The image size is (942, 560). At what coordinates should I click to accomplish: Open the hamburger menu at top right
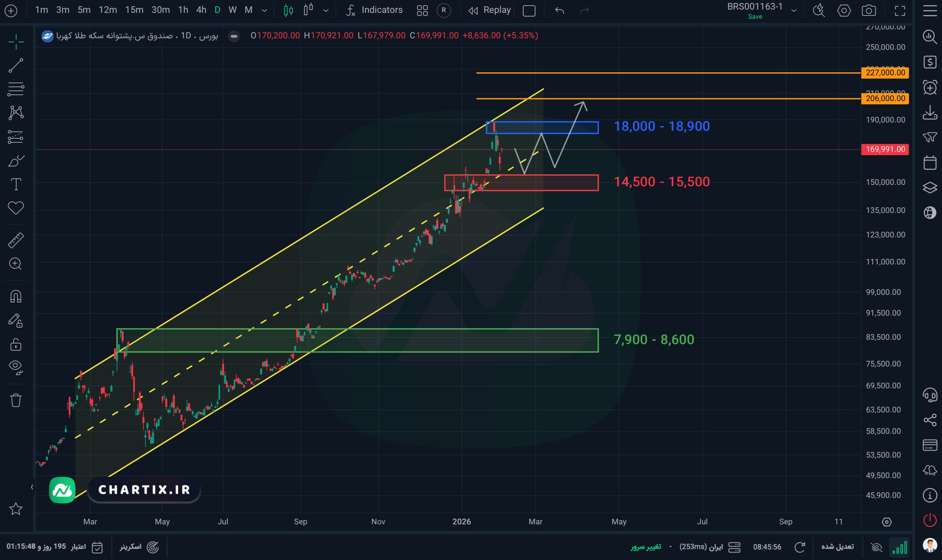click(929, 11)
